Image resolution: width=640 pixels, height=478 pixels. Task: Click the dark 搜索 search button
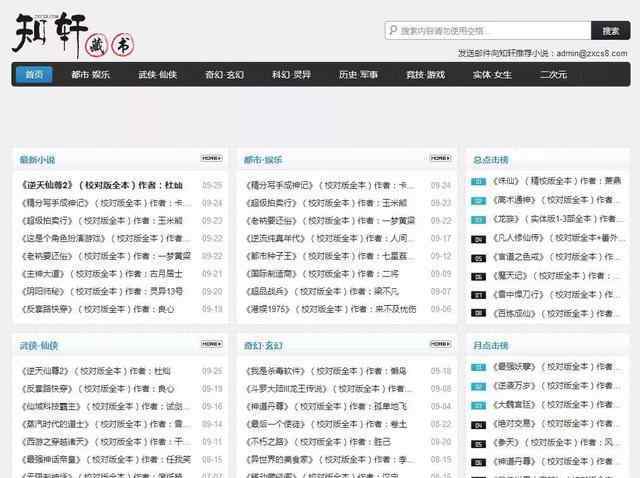(611, 31)
